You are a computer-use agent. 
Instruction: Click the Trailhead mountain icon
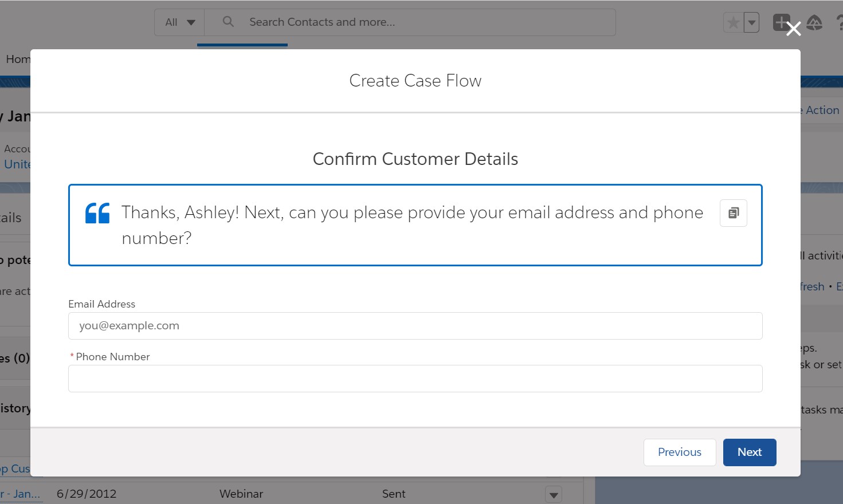click(x=814, y=23)
